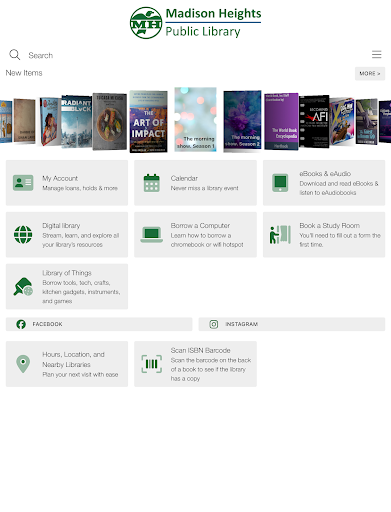Open the hamburger menu icon

(x=377, y=54)
